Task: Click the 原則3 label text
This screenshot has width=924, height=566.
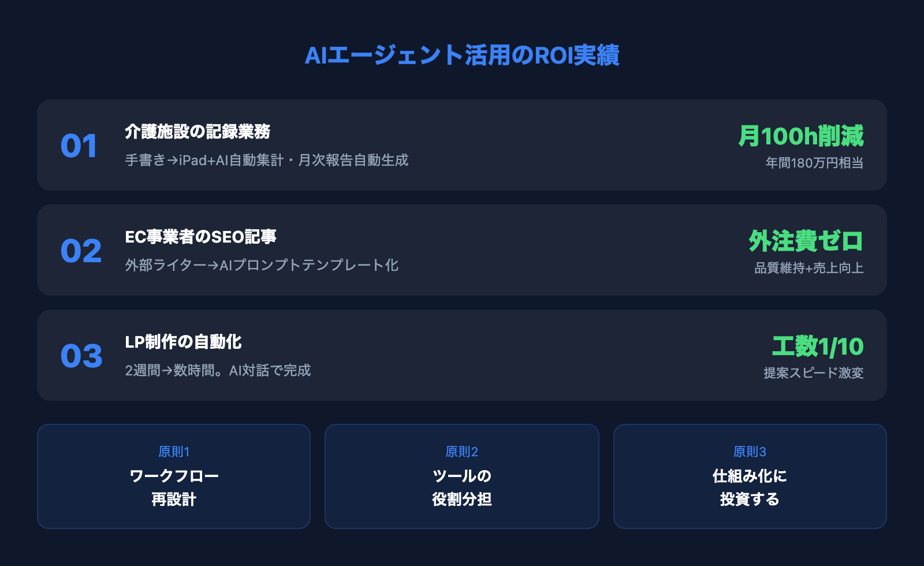Action: [x=750, y=452]
